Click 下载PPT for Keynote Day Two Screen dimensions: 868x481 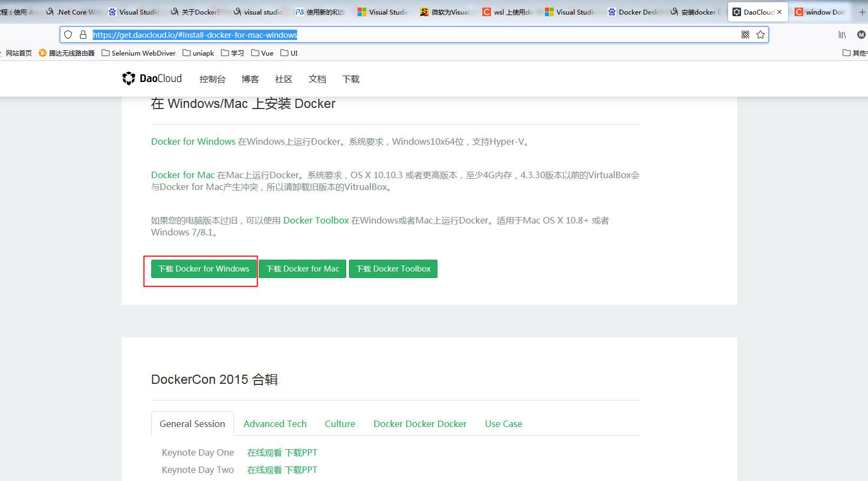click(x=301, y=470)
